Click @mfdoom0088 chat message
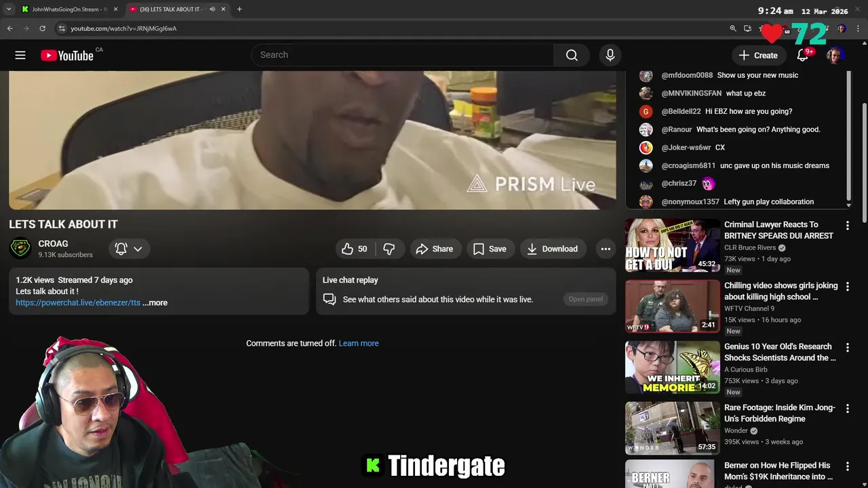The width and height of the screenshot is (868, 488). (x=757, y=75)
